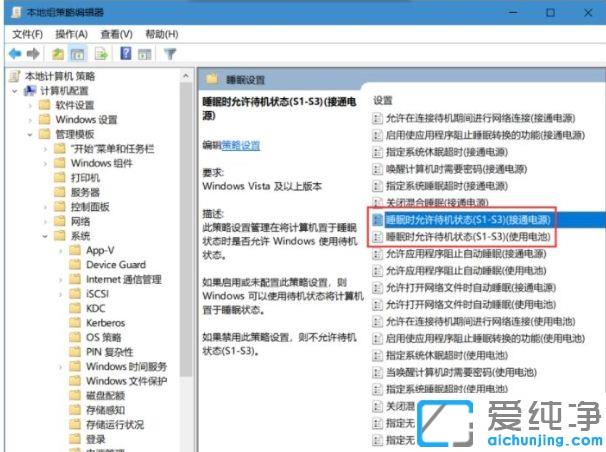Select the Windows 文件保护 folder
The image size is (606, 452).
click(126, 381)
